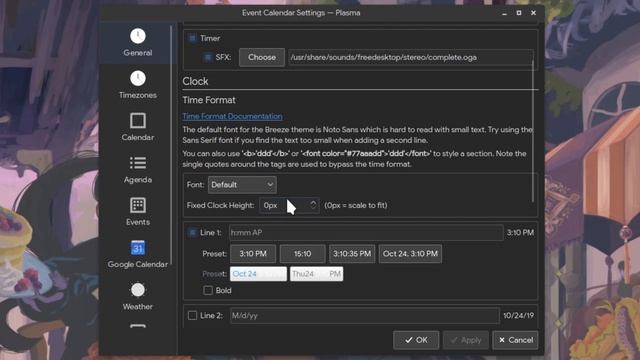Select the Oct 24 preset

coord(258,274)
